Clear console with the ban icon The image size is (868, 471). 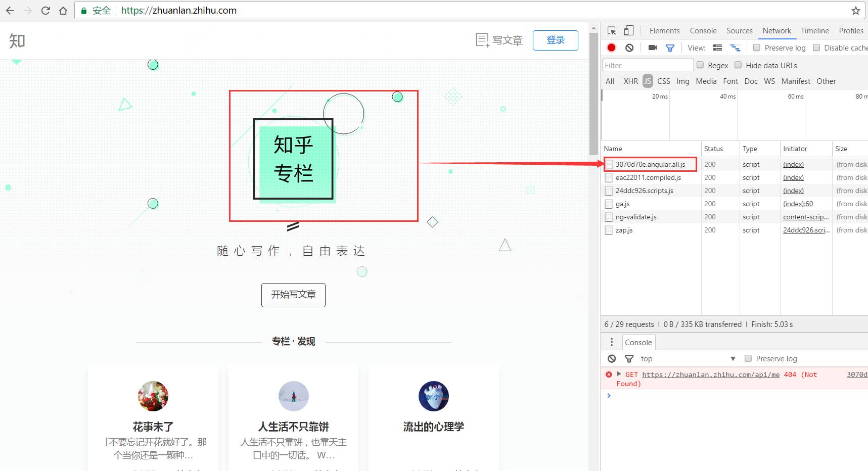612,359
